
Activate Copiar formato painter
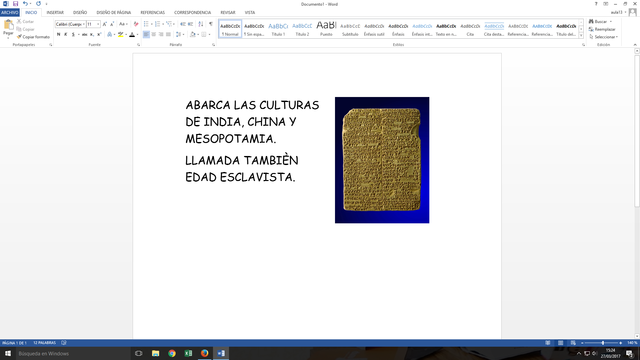[33, 37]
